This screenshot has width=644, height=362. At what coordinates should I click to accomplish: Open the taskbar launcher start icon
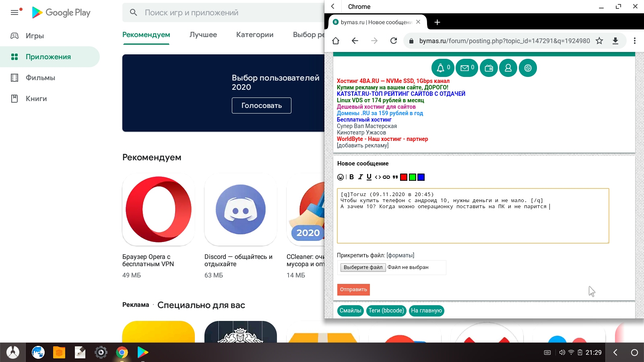click(x=13, y=353)
